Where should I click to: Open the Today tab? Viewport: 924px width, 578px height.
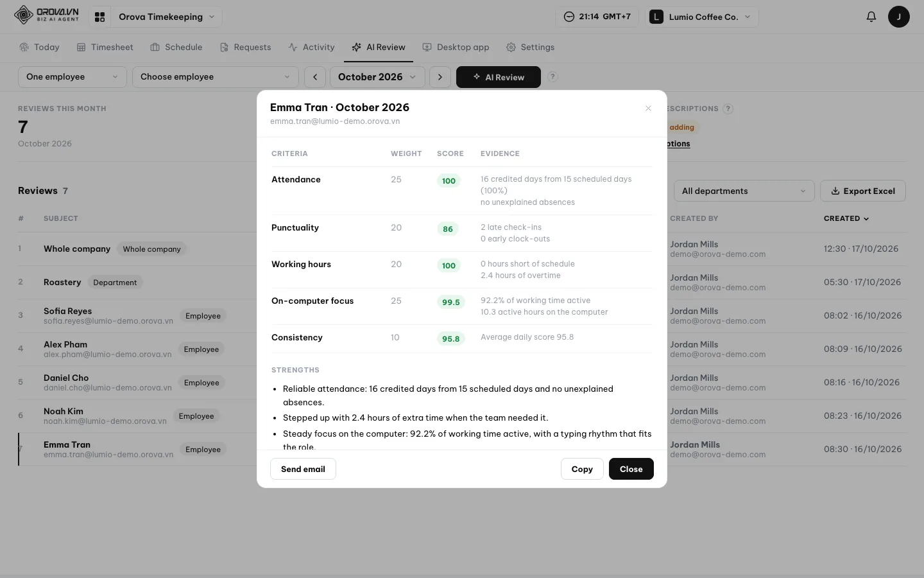(x=40, y=47)
